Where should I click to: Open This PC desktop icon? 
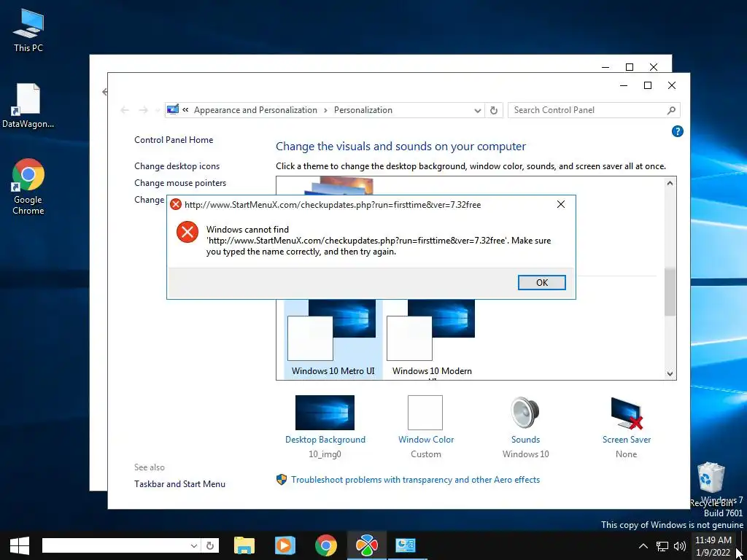pyautogui.click(x=28, y=30)
